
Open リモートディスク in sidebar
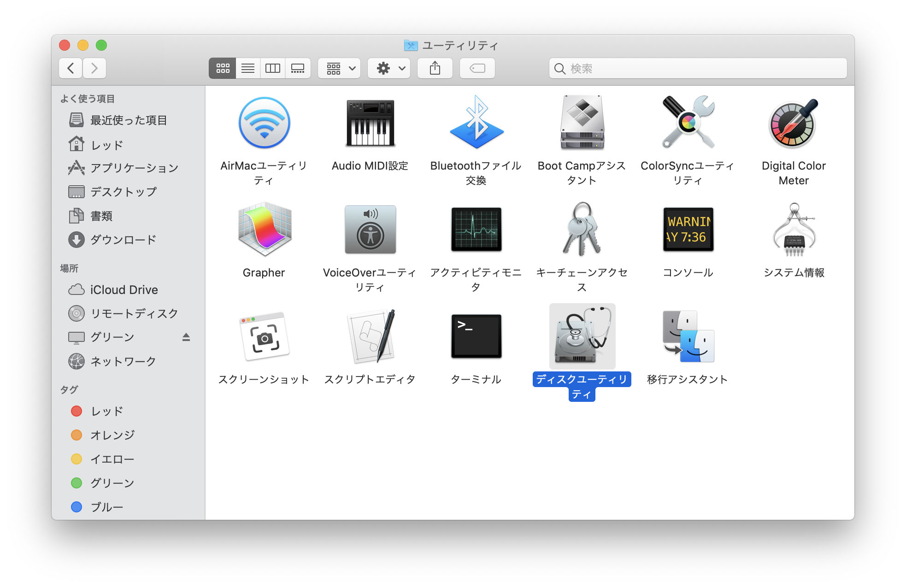pyautogui.click(x=128, y=313)
